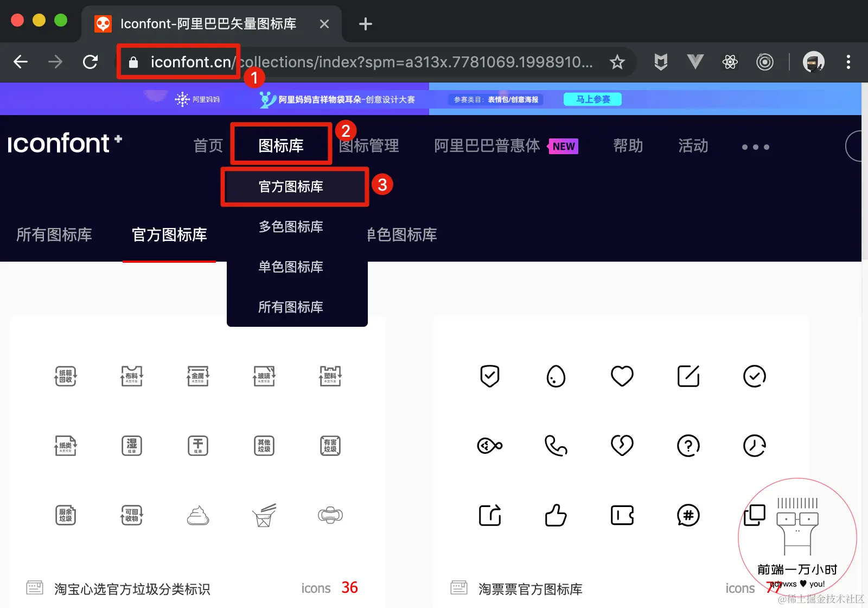Image resolution: width=868 pixels, height=608 pixels.
Task: Choose 多色图标库 in the dropdown
Action: coord(291,227)
